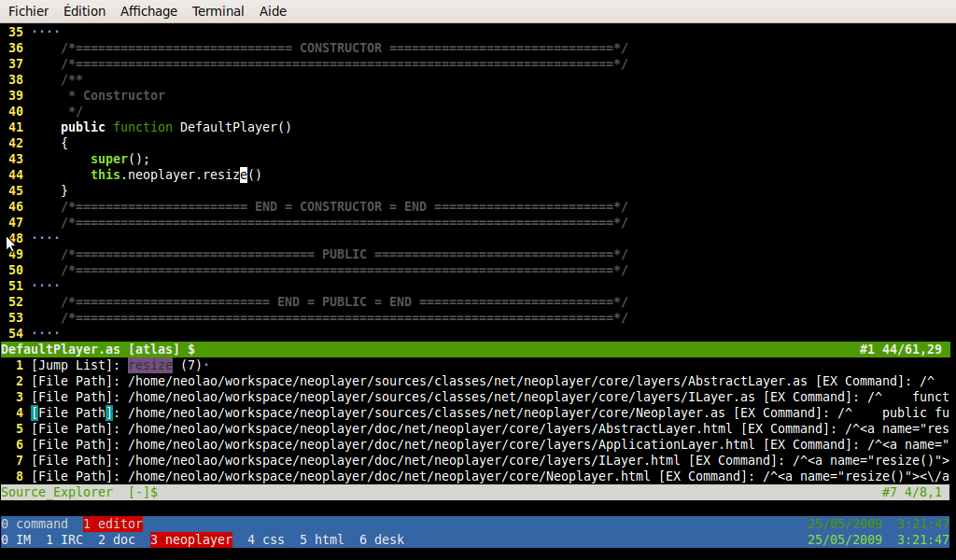This screenshot has width=956, height=560.
Task: Click 'END = PUBLIC = END' comment line 52
Action: tap(344, 301)
